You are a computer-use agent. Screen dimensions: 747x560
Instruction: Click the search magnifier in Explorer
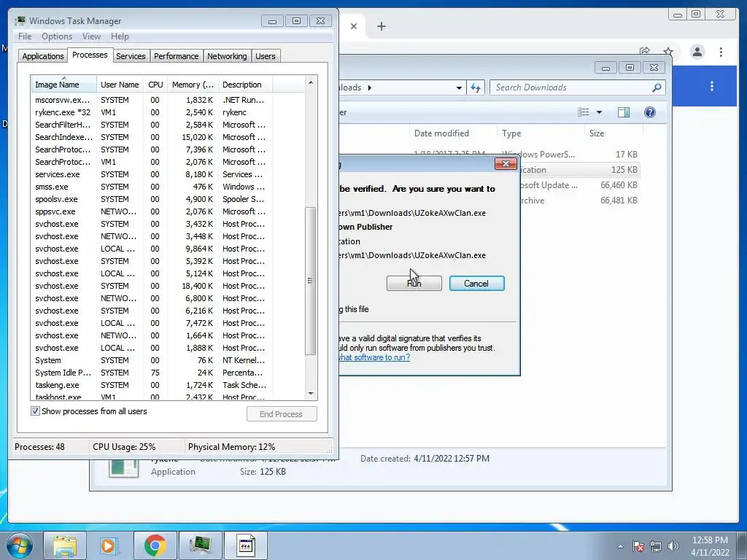(657, 87)
